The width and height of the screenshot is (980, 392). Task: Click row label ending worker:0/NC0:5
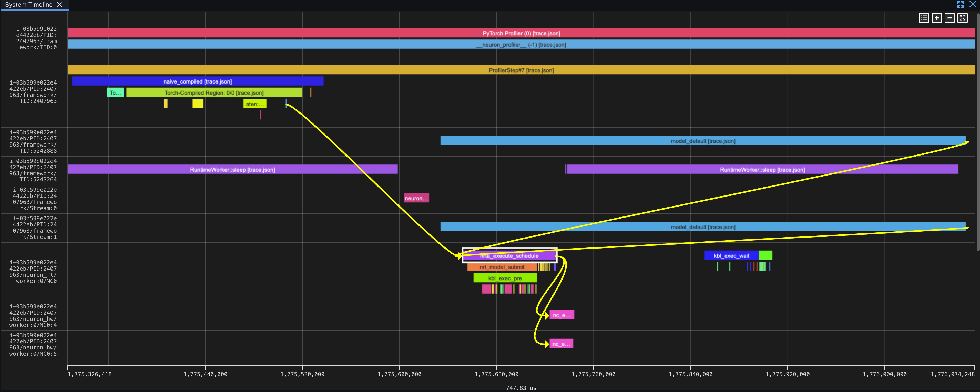pyautogui.click(x=33, y=344)
